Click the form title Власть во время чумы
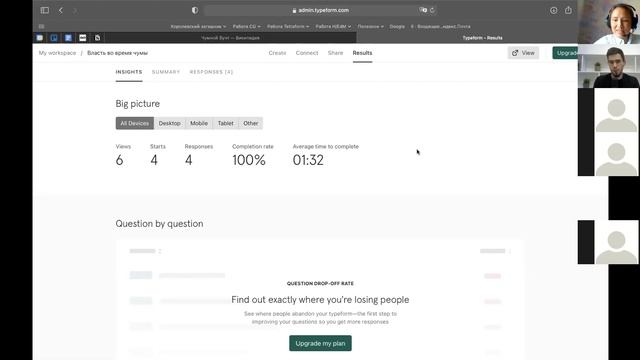 [118, 53]
